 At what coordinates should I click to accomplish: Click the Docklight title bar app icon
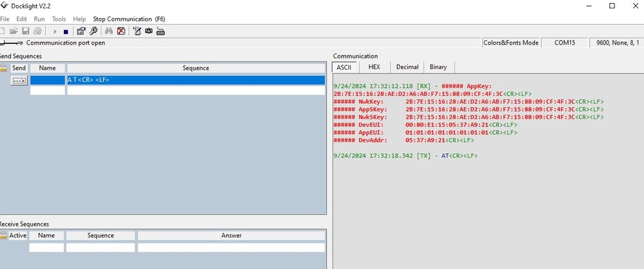pyautogui.click(x=5, y=6)
